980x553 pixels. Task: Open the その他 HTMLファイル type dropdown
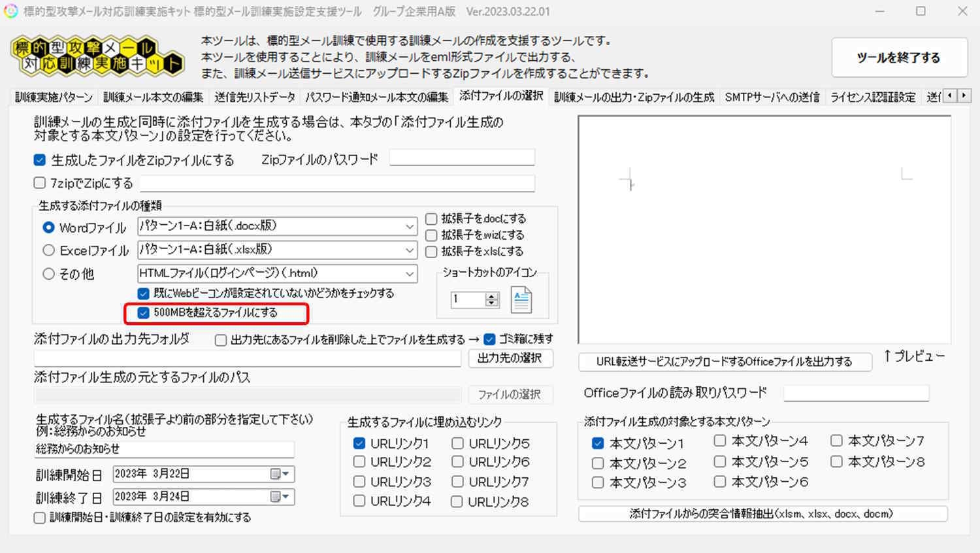click(409, 274)
